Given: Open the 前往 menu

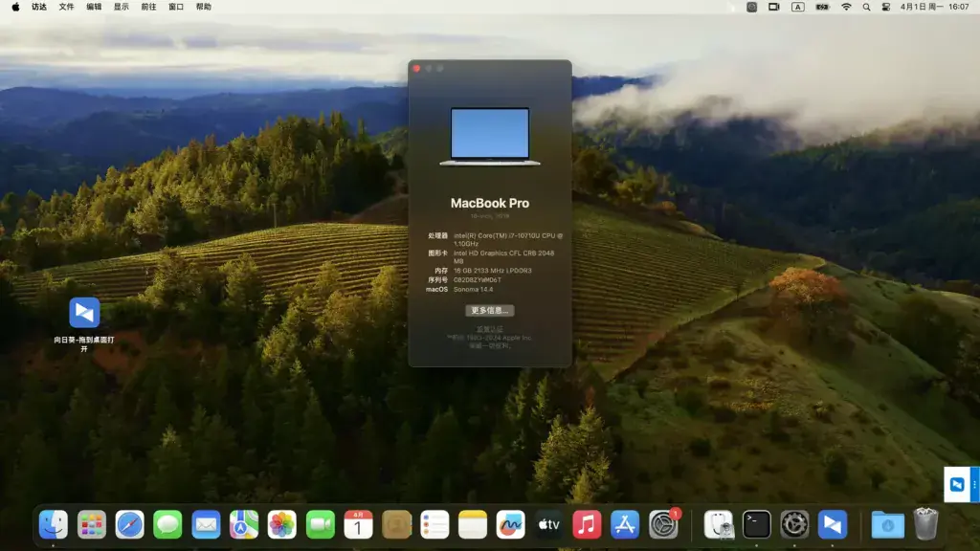Looking at the screenshot, I should pos(148,7).
